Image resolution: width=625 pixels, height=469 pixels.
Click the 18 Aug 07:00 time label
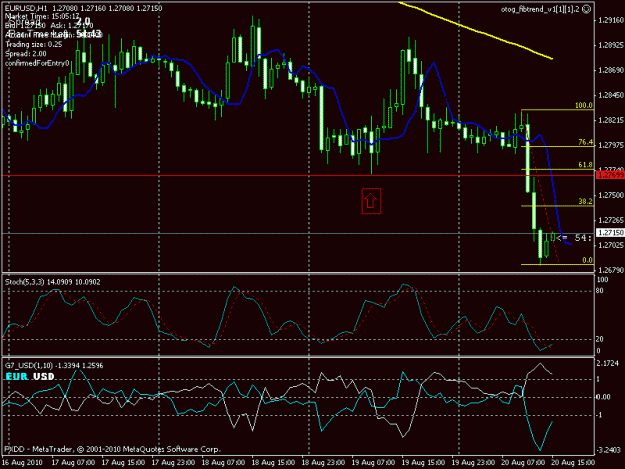(223, 463)
